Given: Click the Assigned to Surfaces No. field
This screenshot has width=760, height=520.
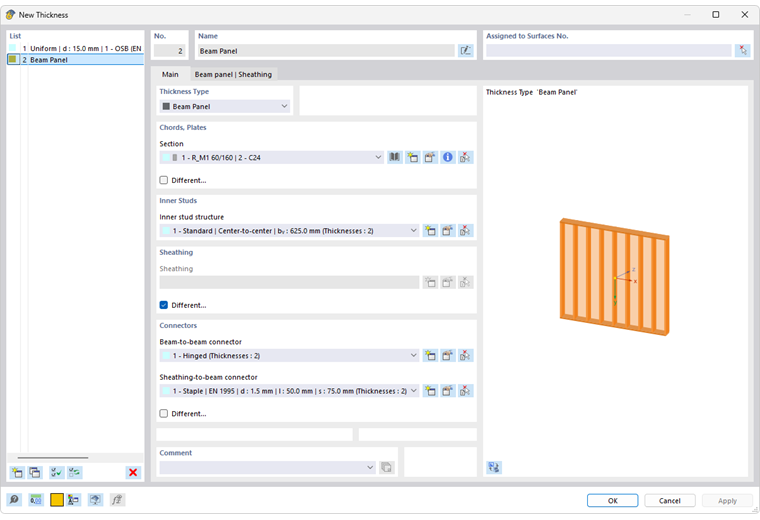Looking at the screenshot, I should click(609, 50).
